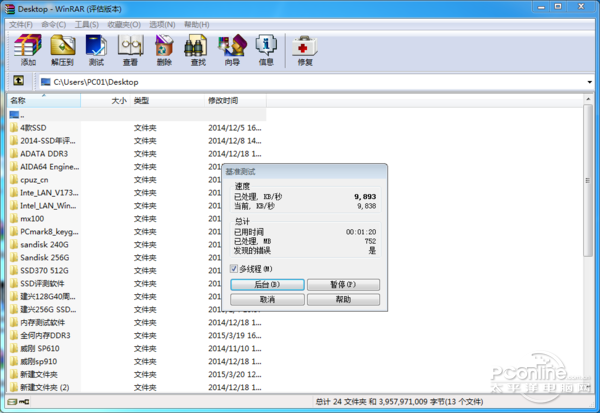Viewport: 600px width, 413px height.
Task: Click the WinRAR title bar app icon
Action: pos(10,8)
